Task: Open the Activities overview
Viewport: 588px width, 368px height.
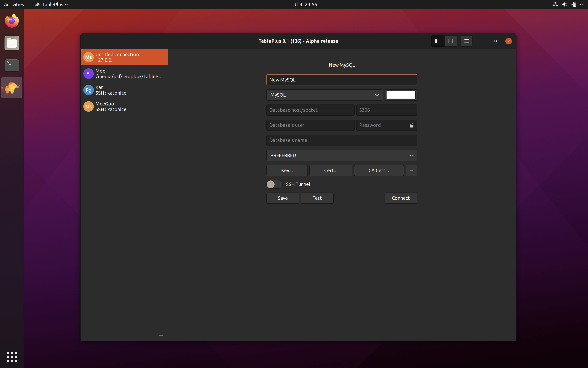Action: point(14,4)
